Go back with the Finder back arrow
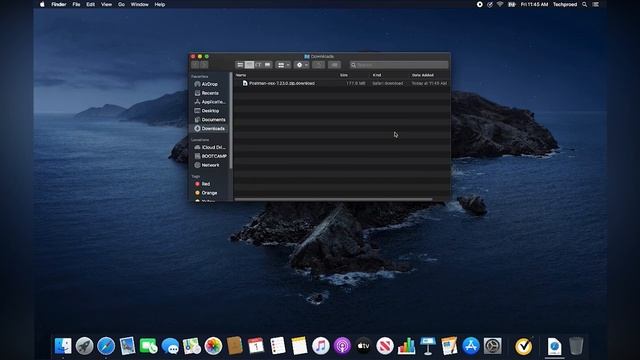The width and height of the screenshot is (640, 360). coord(196,65)
